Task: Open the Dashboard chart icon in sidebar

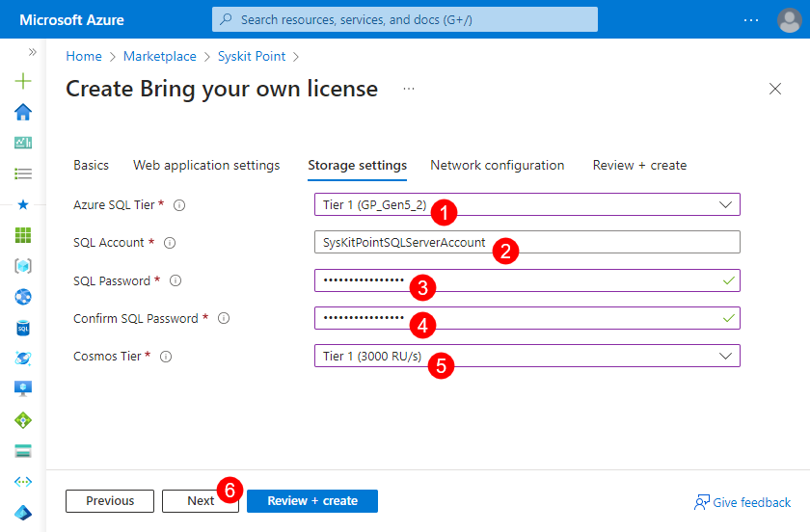Action: 23,143
